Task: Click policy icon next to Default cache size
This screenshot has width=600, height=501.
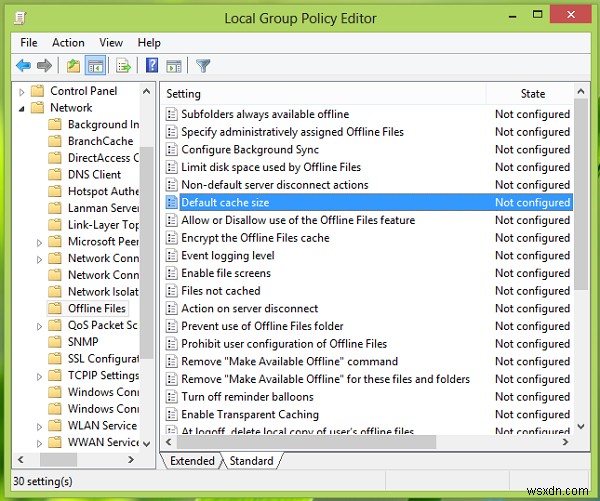Action: tap(172, 202)
